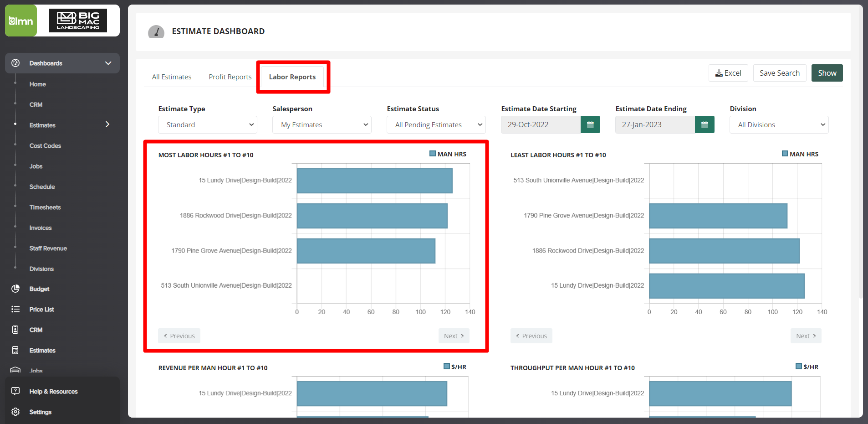
Task: Open the Estimate Status dropdown
Action: (x=436, y=124)
